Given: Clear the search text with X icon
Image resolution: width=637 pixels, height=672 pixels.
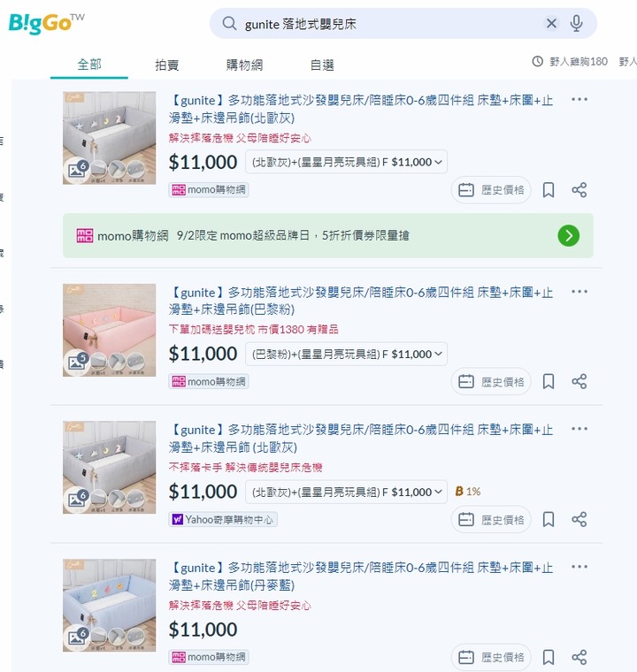Looking at the screenshot, I should [x=551, y=23].
